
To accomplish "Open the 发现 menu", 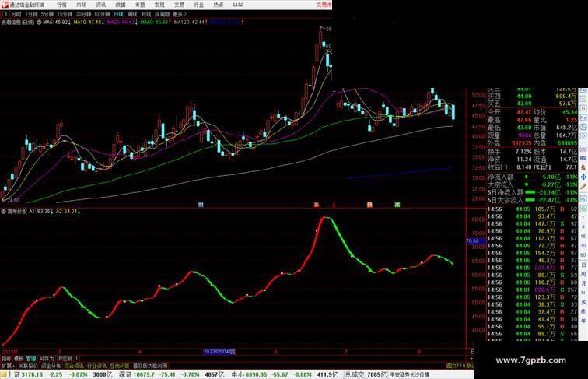I will tap(159, 5).
